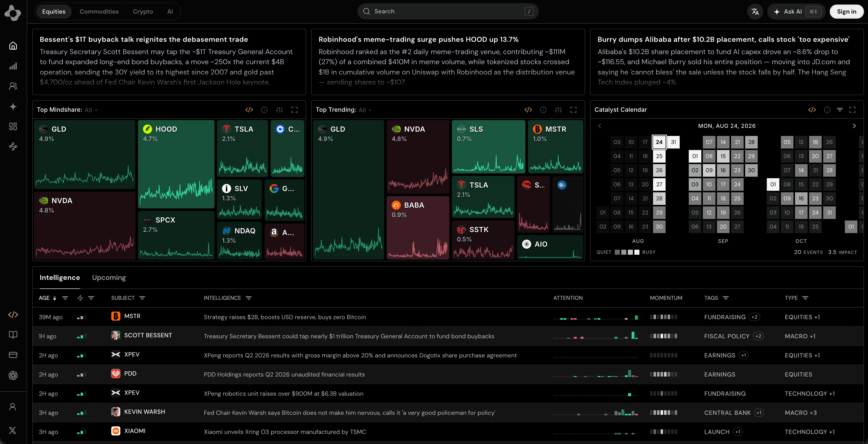The height and width of the screenshot is (444, 868).
Task: Open the Top Trending All dropdown
Action: coord(365,110)
